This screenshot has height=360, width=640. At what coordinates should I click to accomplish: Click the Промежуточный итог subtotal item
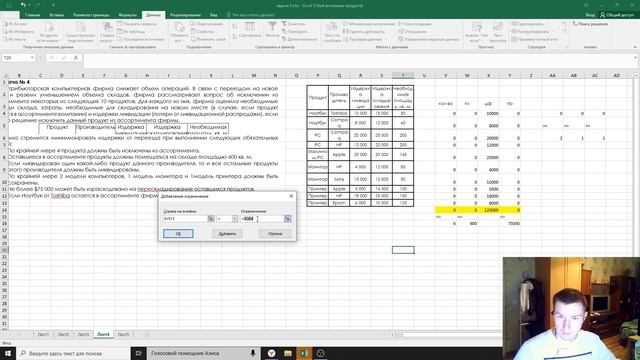coord(535,39)
